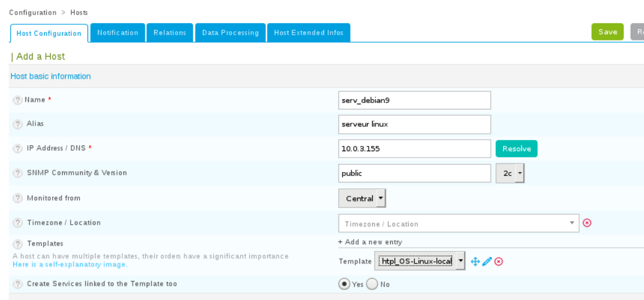Select Yes for Create Services linked to Template
The height and width of the screenshot is (300, 644).
pyautogui.click(x=344, y=284)
